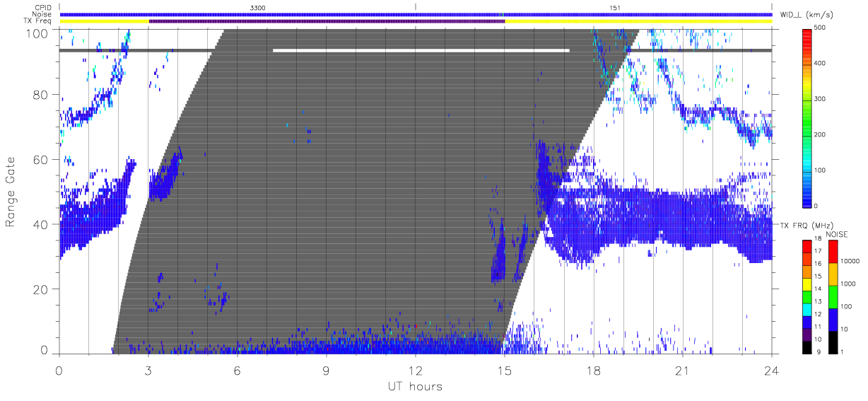The width and height of the screenshot is (868, 401).
Task: Click the '80' tick on Range Gate axis
Action: 40,95
